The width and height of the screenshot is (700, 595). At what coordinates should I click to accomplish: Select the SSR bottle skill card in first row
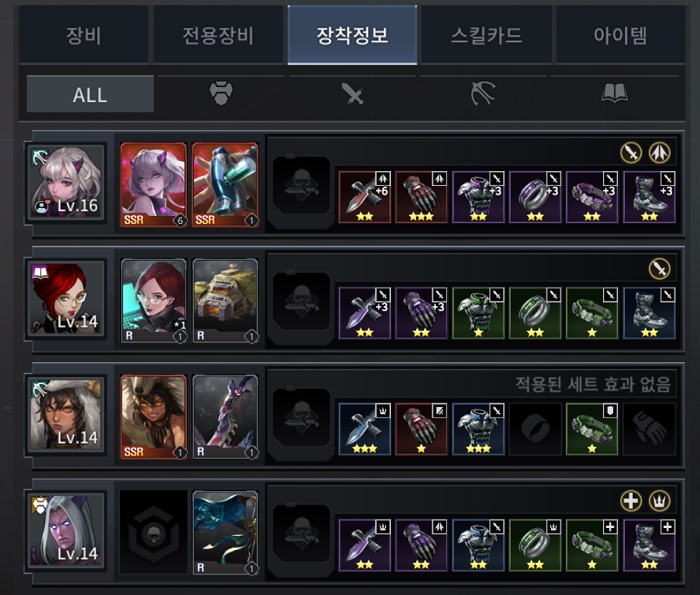pos(225,184)
